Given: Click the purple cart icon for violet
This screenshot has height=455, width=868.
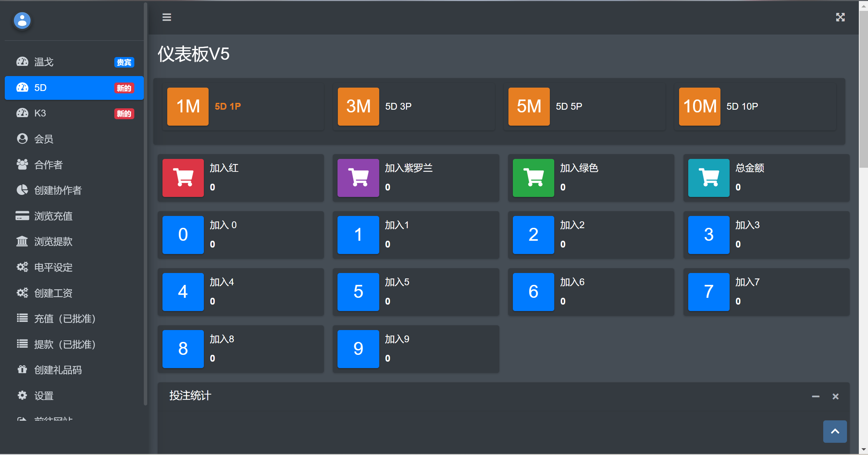Looking at the screenshot, I should pyautogui.click(x=358, y=178).
